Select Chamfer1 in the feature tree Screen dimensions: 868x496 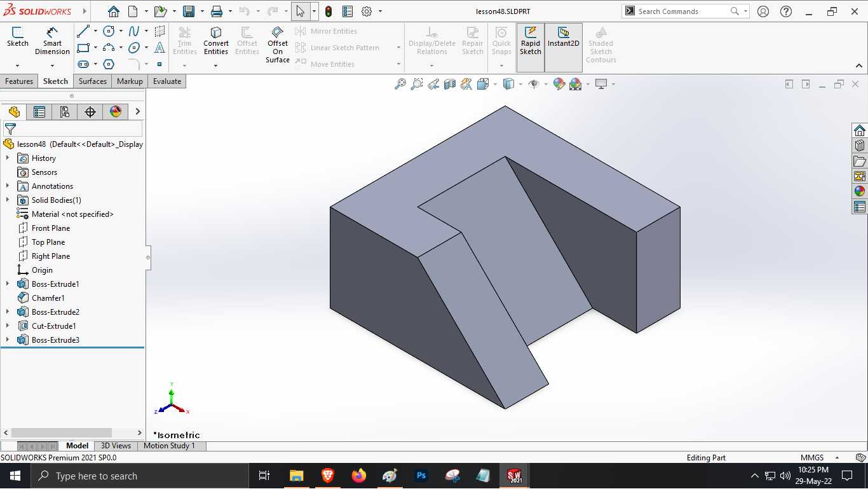(x=48, y=298)
